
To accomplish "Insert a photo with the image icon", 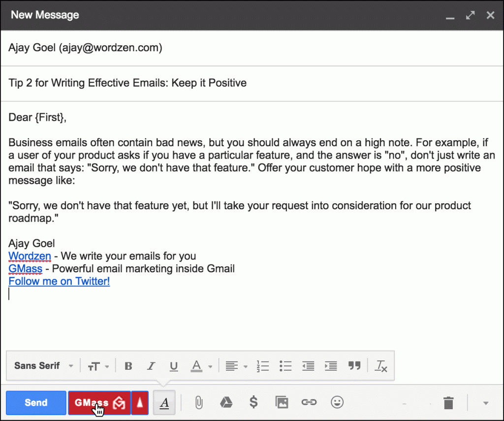I will click(282, 403).
